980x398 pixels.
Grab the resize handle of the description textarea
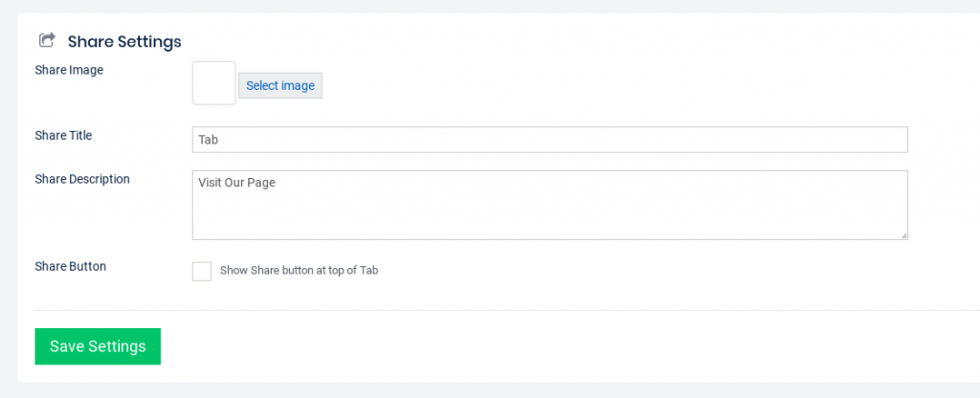(902, 234)
